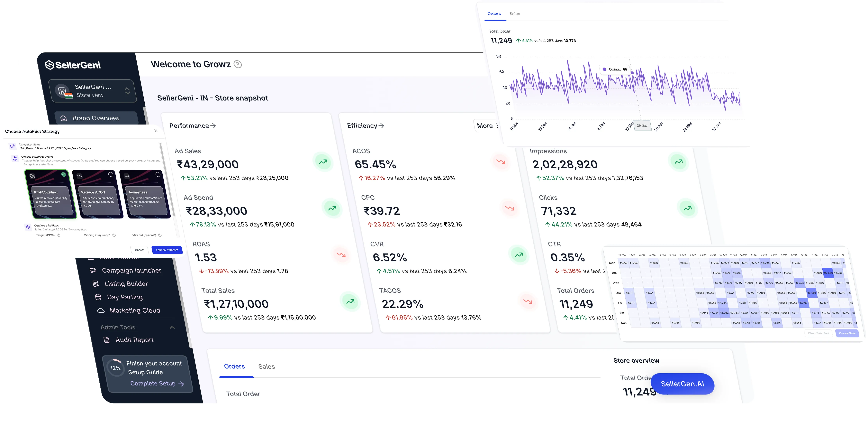Click the downtrend icon on Reduce ACOS card

coord(79,176)
